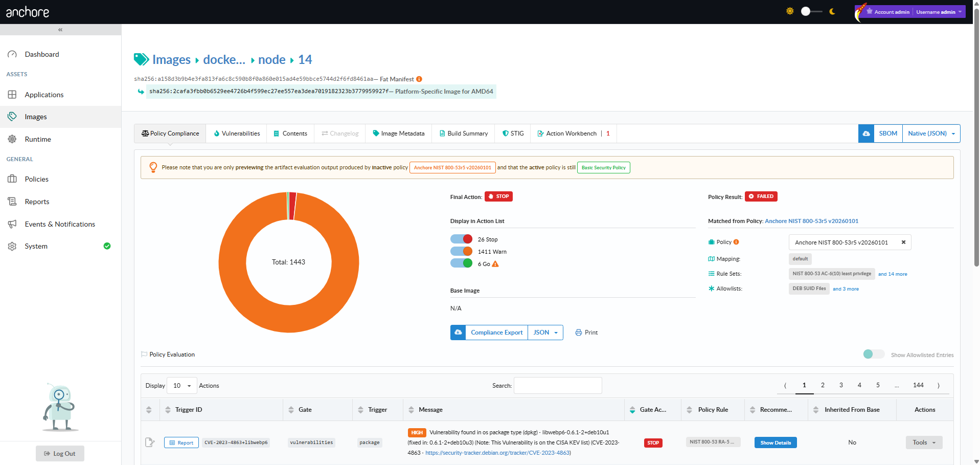Collapse the sidebar with the double-chevron icon
Viewport: 980px width, 465px height.
(60, 30)
